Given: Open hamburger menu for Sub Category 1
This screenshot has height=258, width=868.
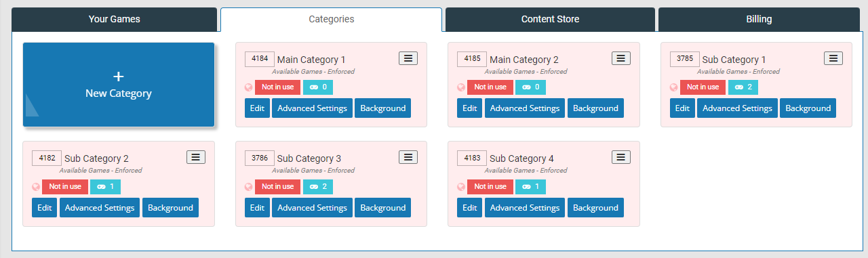Looking at the screenshot, I should [x=833, y=58].
